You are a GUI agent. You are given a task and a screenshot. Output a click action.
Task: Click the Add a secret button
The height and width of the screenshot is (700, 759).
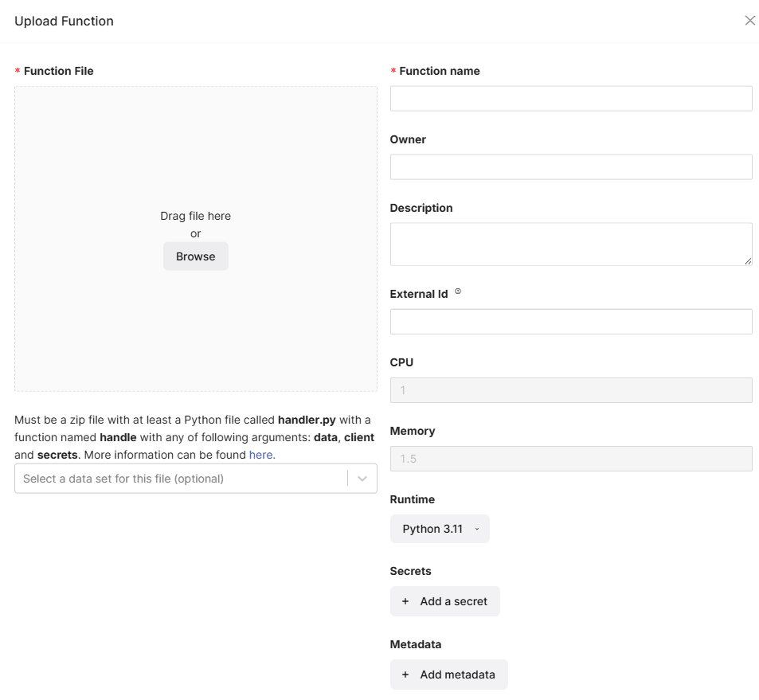pos(445,601)
